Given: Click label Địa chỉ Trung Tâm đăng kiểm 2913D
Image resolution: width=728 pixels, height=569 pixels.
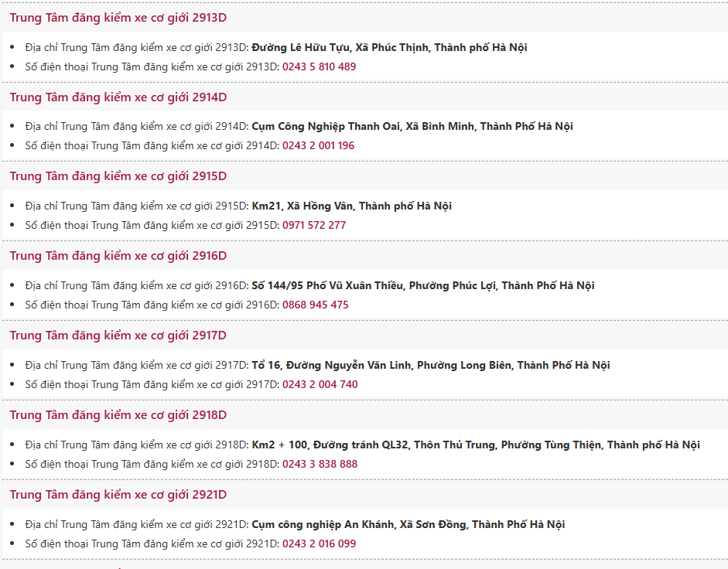Looking at the screenshot, I should click(138, 48).
